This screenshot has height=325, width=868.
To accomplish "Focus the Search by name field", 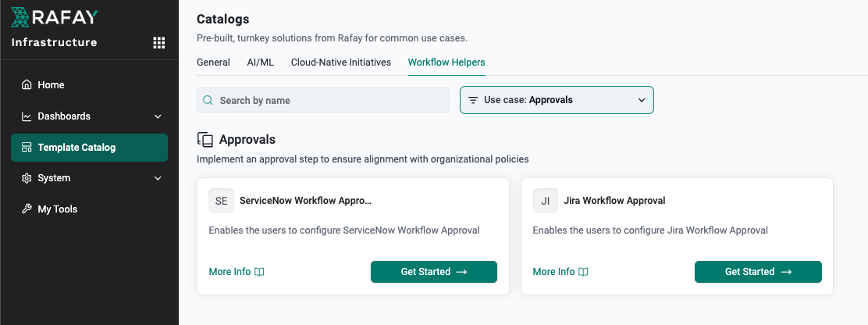I will [322, 100].
